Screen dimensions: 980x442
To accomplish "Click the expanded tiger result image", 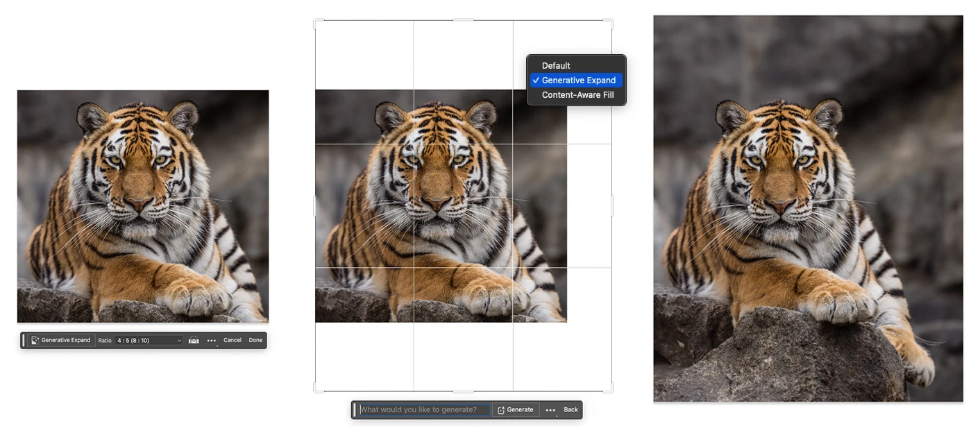I will [x=808, y=208].
